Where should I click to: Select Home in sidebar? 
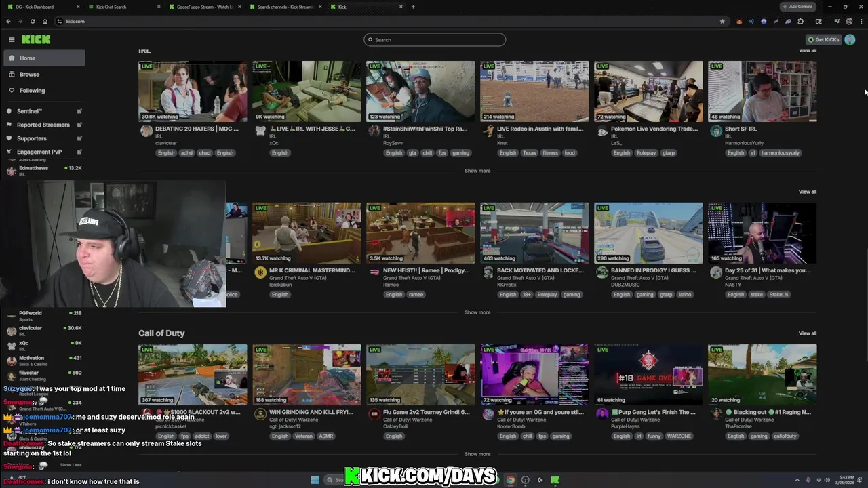pyautogui.click(x=44, y=58)
